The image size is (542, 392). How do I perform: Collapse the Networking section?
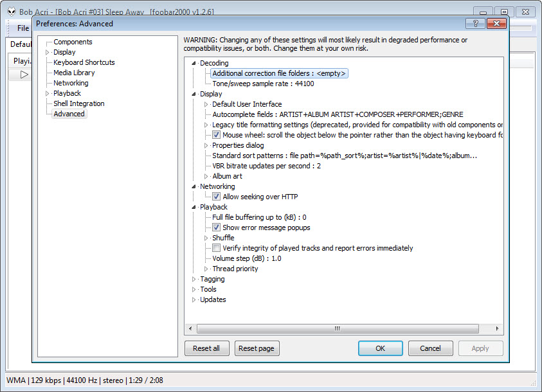tap(194, 186)
